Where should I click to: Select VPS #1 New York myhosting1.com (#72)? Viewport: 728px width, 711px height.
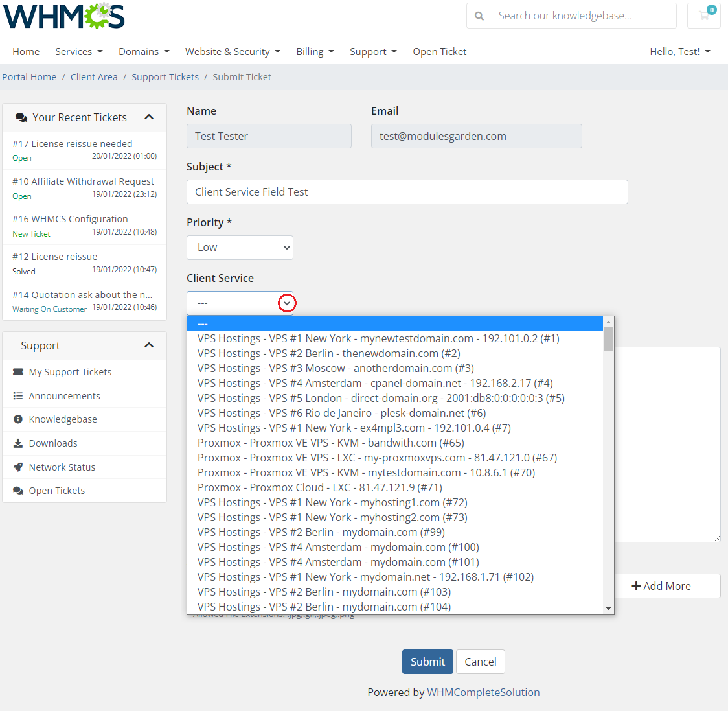394,502
